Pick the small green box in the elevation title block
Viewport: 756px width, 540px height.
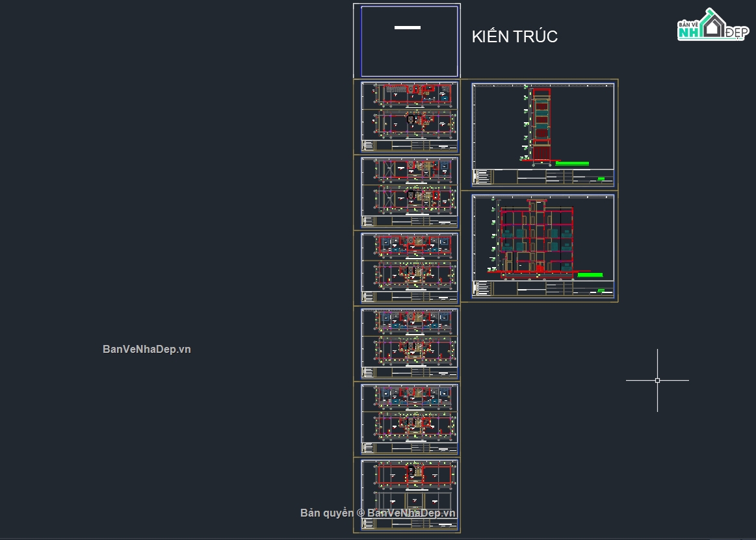601,179
